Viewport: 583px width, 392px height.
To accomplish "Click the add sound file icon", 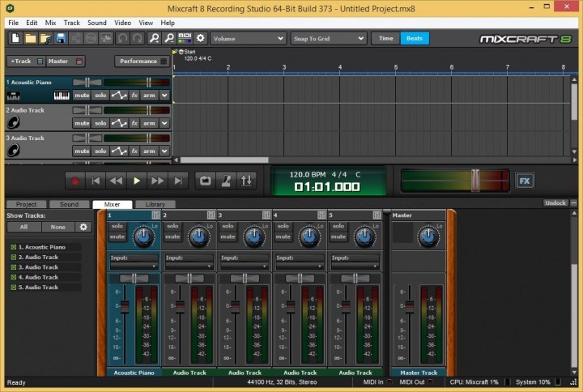I will (x=45, y=38).
